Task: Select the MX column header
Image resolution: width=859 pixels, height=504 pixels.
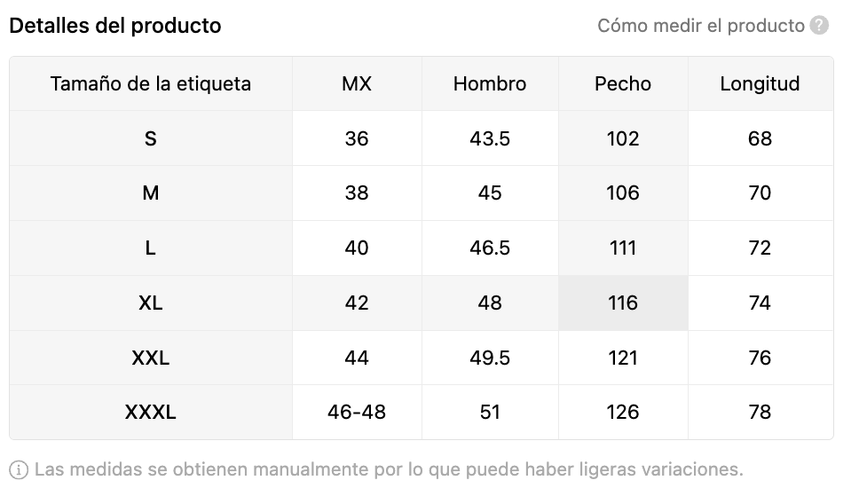Action: (357, 83)
